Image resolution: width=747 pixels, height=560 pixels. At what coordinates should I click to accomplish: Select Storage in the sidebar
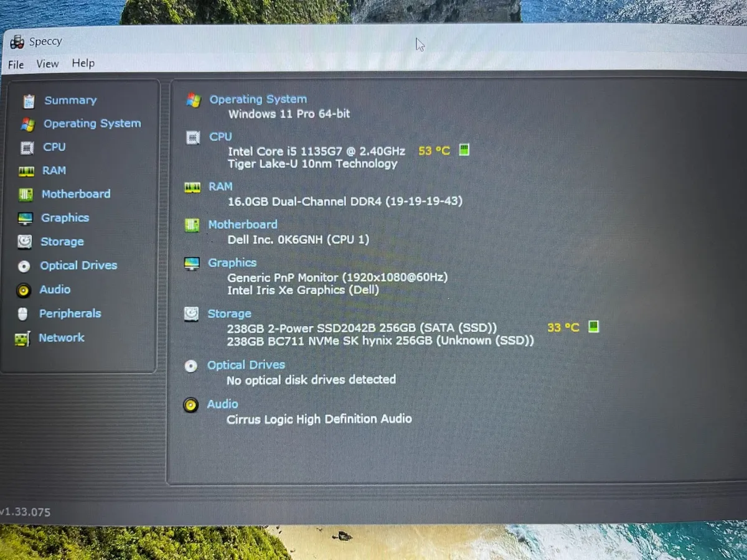pyautogui.click(x=62, y=241)
